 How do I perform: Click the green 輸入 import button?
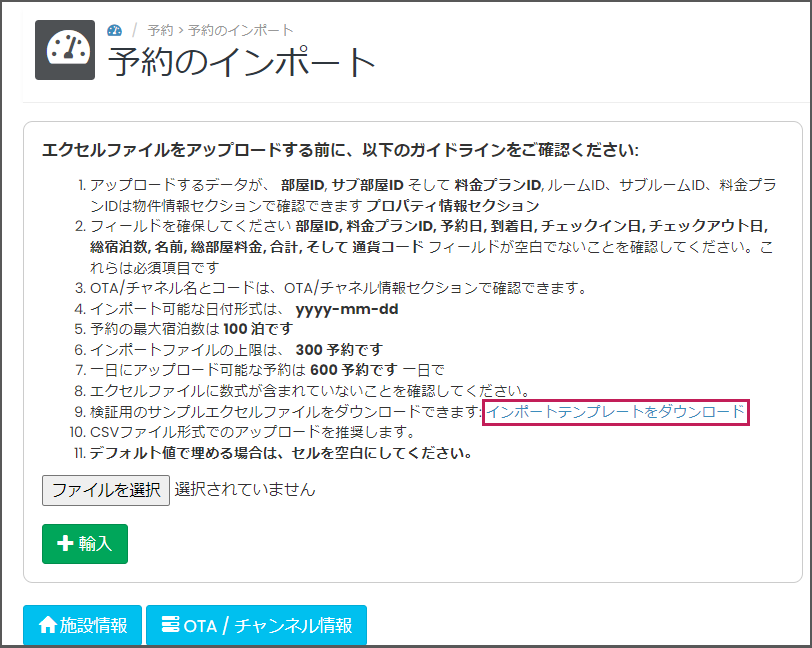[85, 543]
